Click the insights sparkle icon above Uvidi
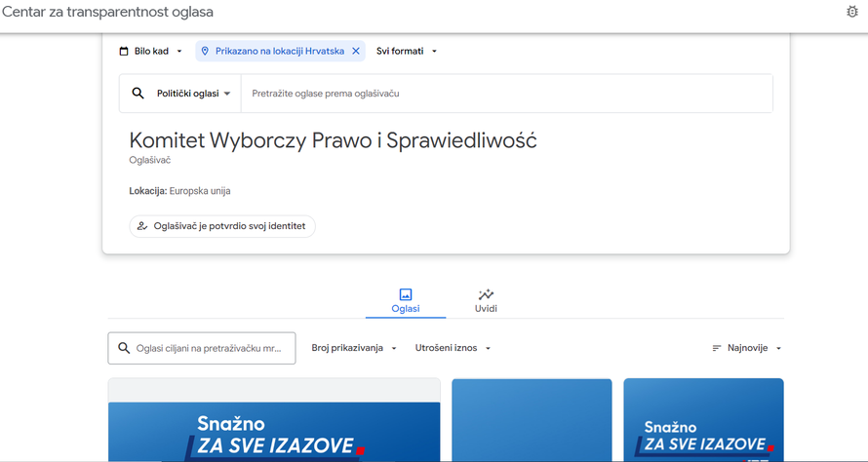 (486, 294)
